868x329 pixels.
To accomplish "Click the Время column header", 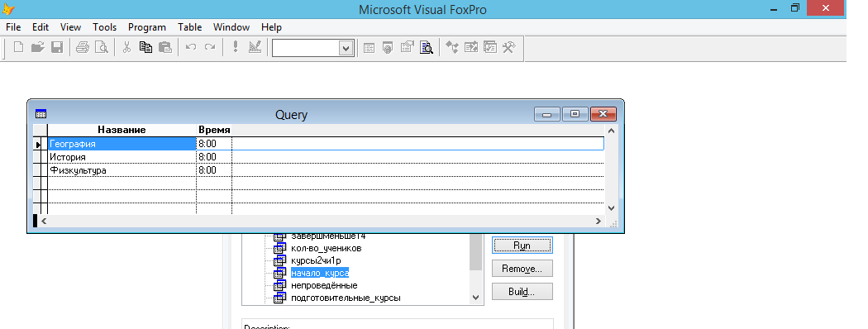I will coord(214,130).
